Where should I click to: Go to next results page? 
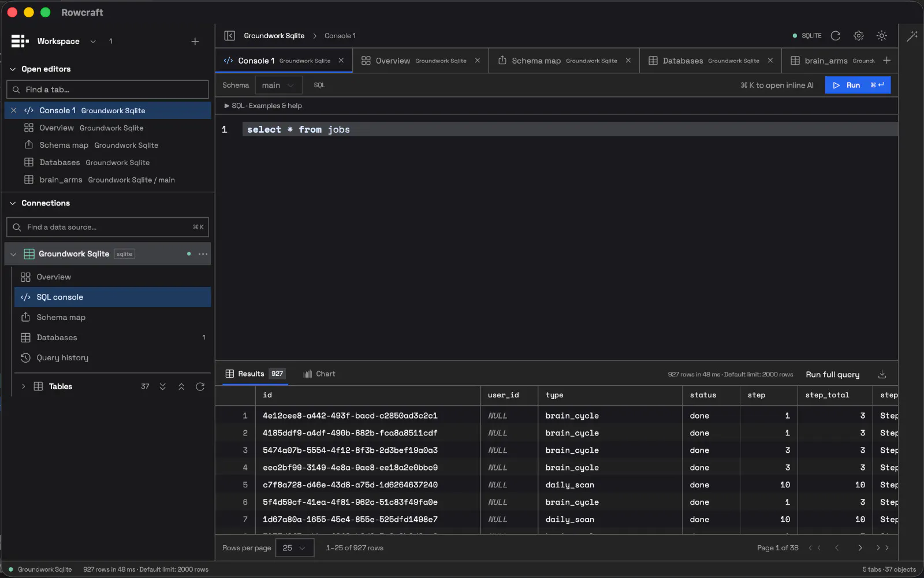tap(860, 548)
